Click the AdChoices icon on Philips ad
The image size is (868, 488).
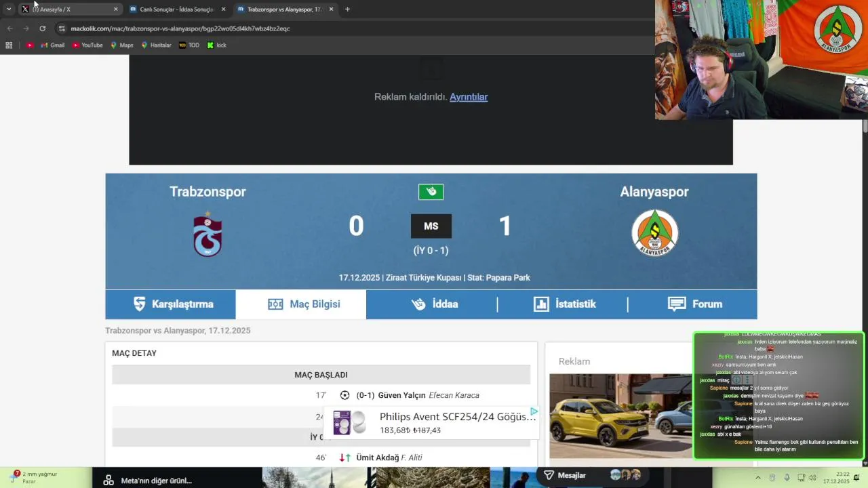point(534,411)
